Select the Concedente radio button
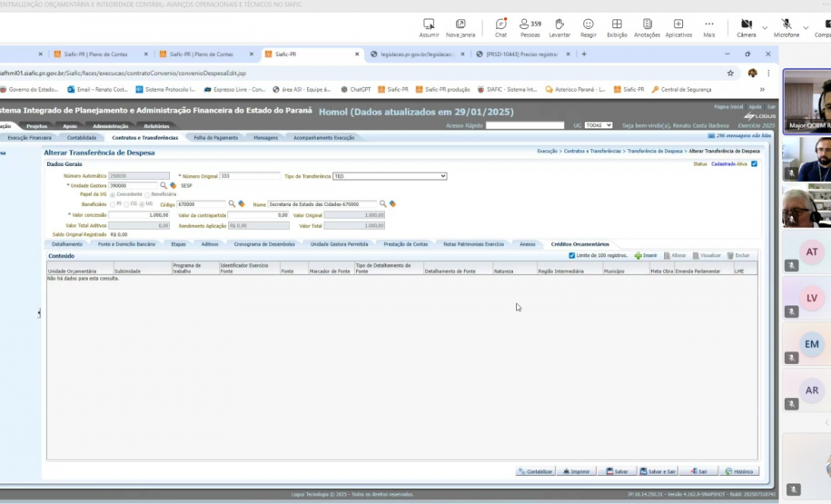The height and width of the screenshot is (504, 831). pyautogui.click(x=113, y=194)
